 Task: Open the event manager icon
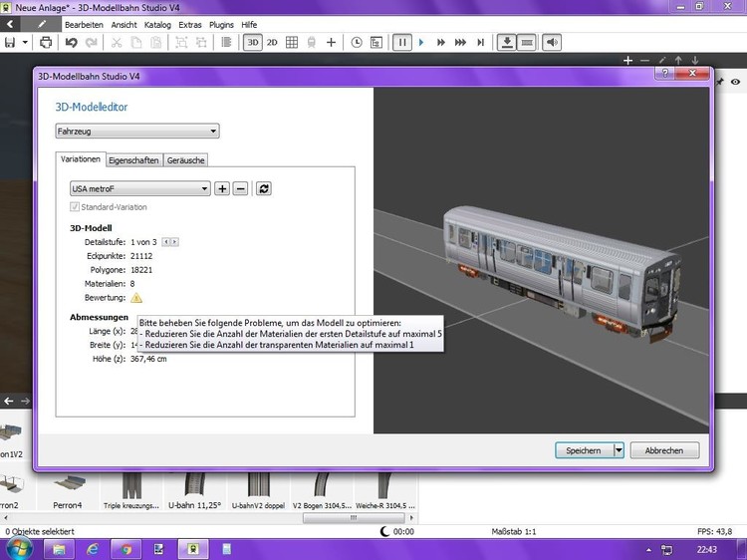[x=375, y=43]
